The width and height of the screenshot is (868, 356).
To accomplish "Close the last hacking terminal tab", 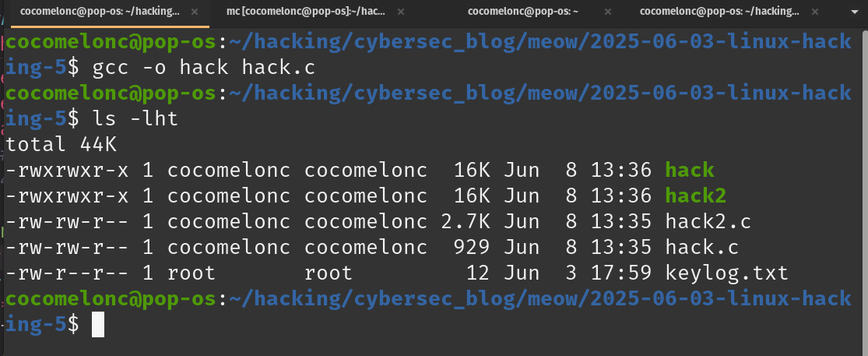I will [x=815, y=12].
